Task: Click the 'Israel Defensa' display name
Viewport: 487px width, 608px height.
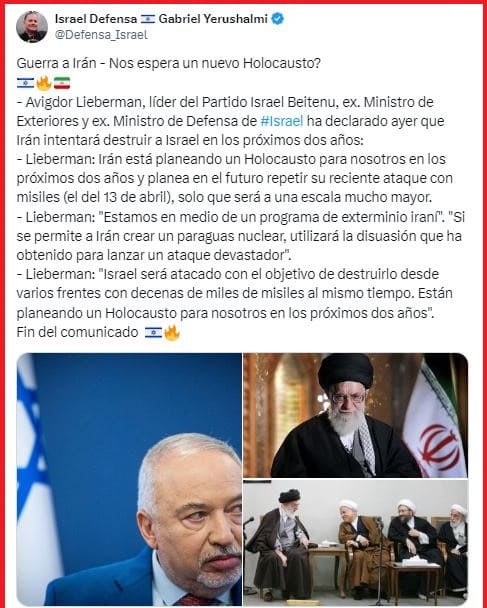Action: 96,19
